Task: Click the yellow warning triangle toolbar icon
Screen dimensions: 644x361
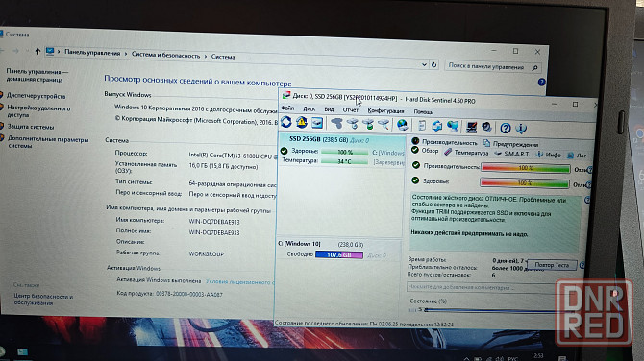Action: (x=302, y=122)
